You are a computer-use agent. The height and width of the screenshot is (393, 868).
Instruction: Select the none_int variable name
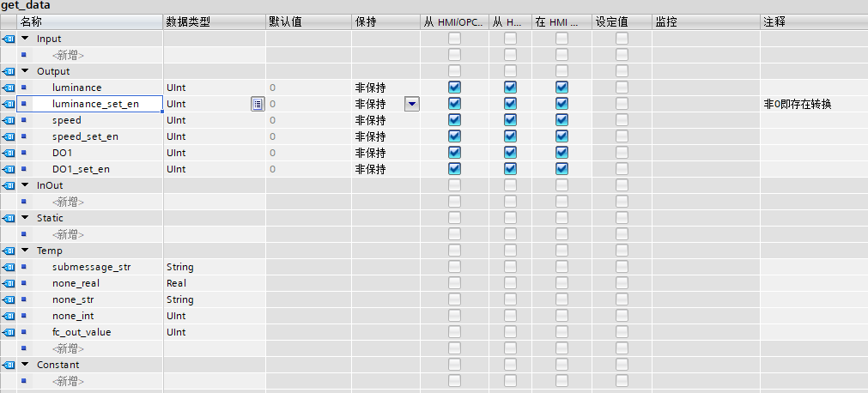(x=73, y=316)
